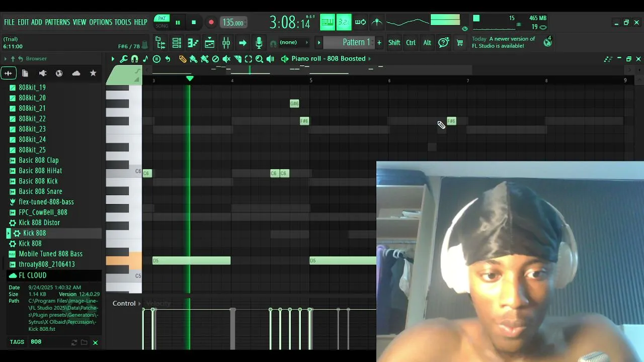
Task: Select the Zoom magnifier tool
Action: click(260, 59)
